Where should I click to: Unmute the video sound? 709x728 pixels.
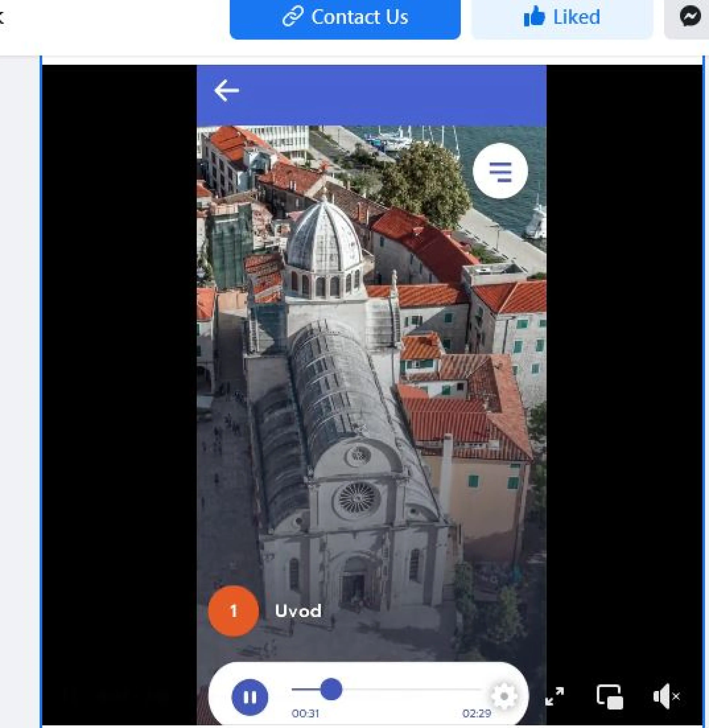666,696
